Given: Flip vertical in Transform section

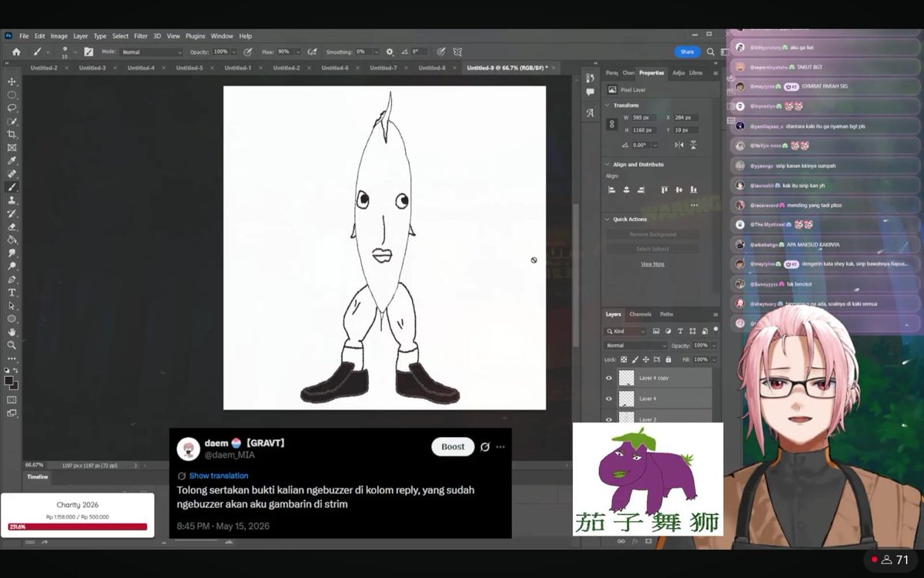Looking at the screenshot, I should tap(695, 145).
